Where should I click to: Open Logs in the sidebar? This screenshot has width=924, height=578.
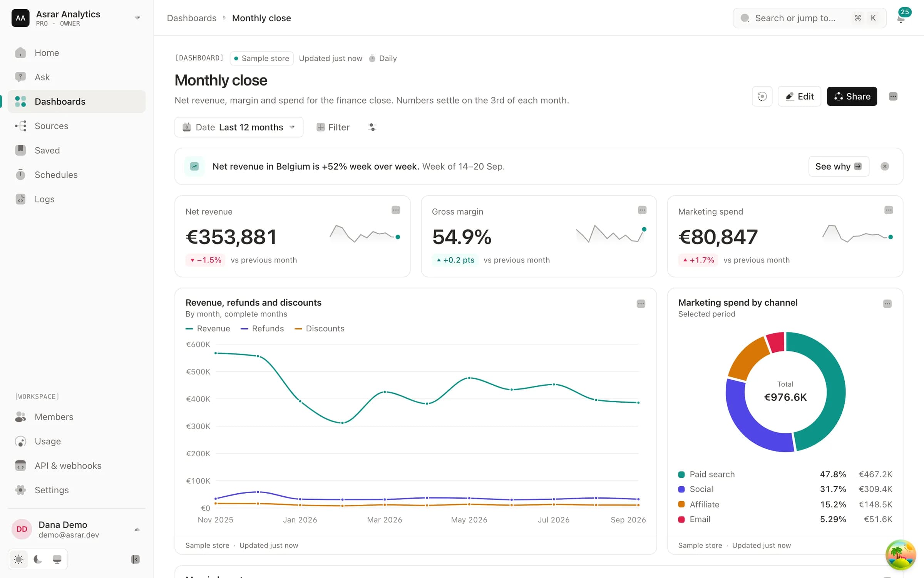click(x=77, y=199)
